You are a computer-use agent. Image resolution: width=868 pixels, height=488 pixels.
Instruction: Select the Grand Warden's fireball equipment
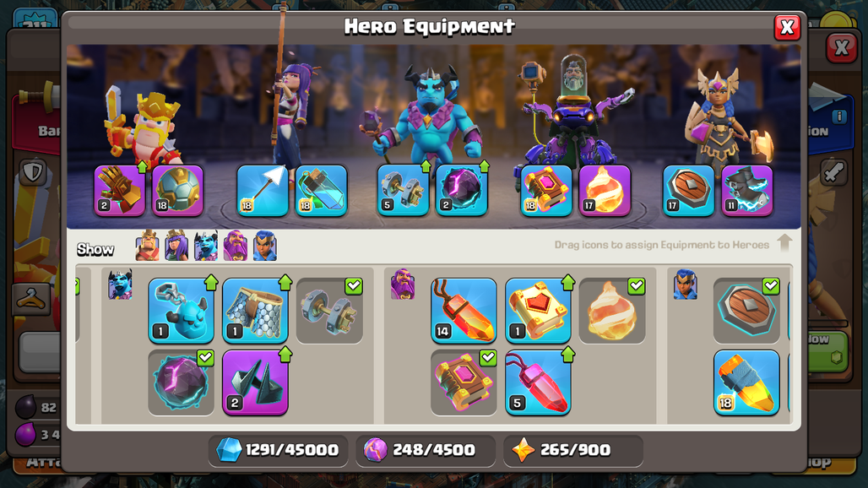[x=605, y=190]
